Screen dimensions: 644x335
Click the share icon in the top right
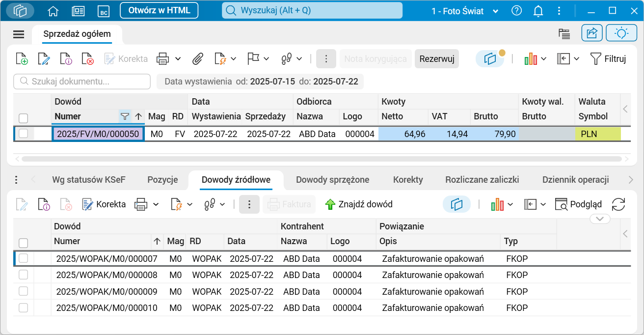click(x=592, y=33)
